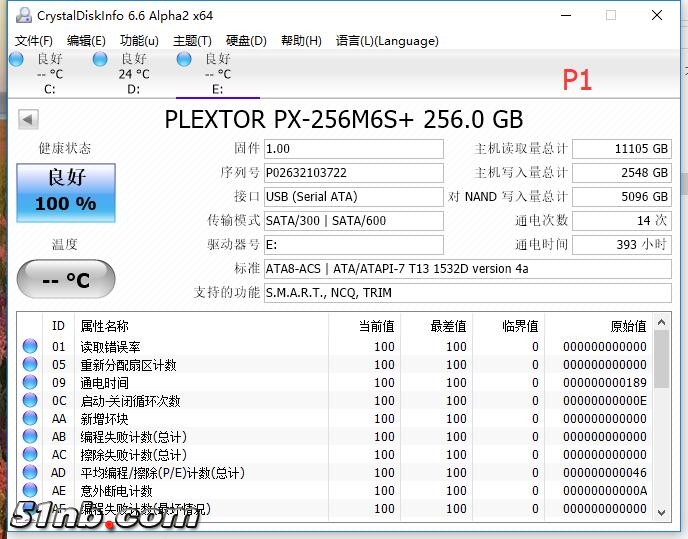Open the 主题(T) menu
The height and width of the screenshot is (539, 688).
coord(192,41)
